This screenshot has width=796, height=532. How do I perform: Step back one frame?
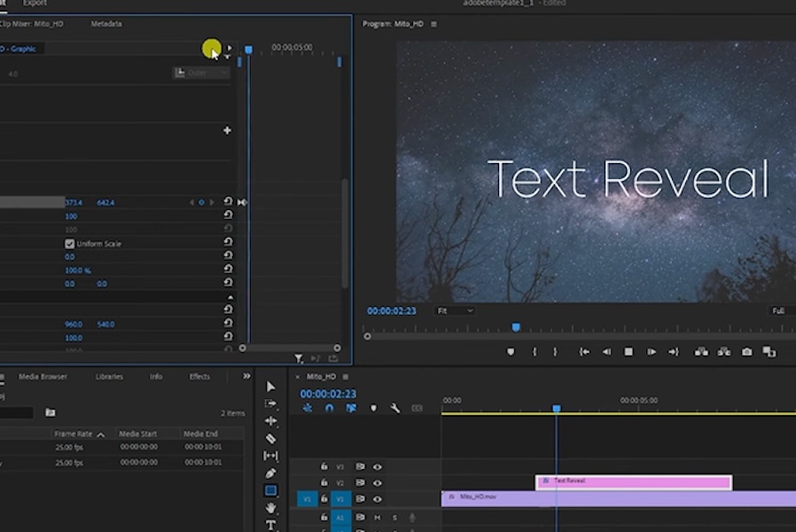pos(606,352)
